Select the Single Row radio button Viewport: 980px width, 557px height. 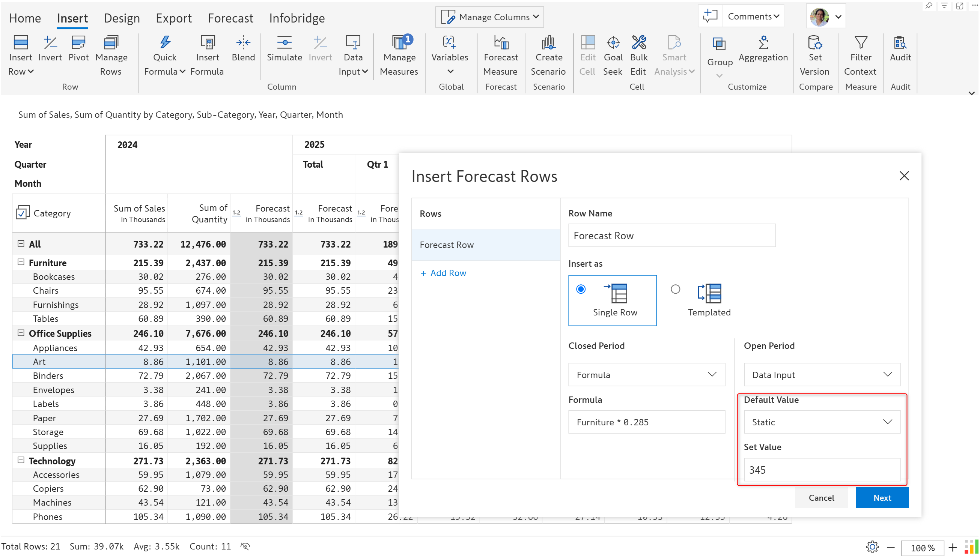click(581, 289)
